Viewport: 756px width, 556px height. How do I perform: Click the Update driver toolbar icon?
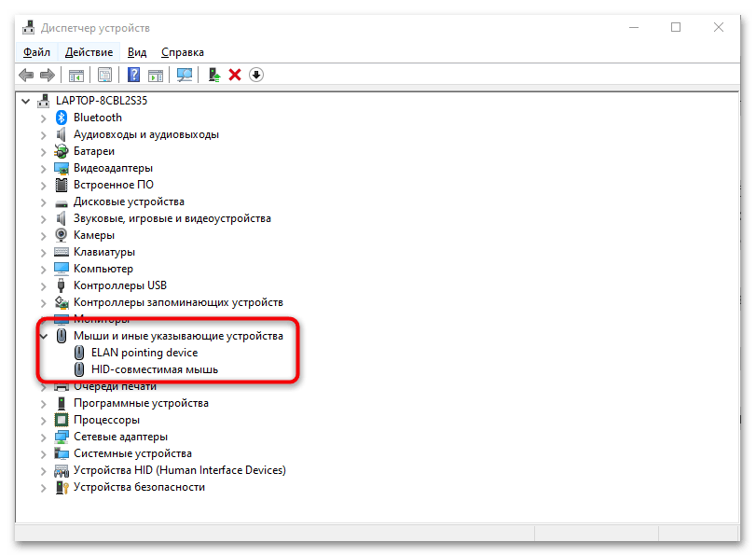[214, 75]
